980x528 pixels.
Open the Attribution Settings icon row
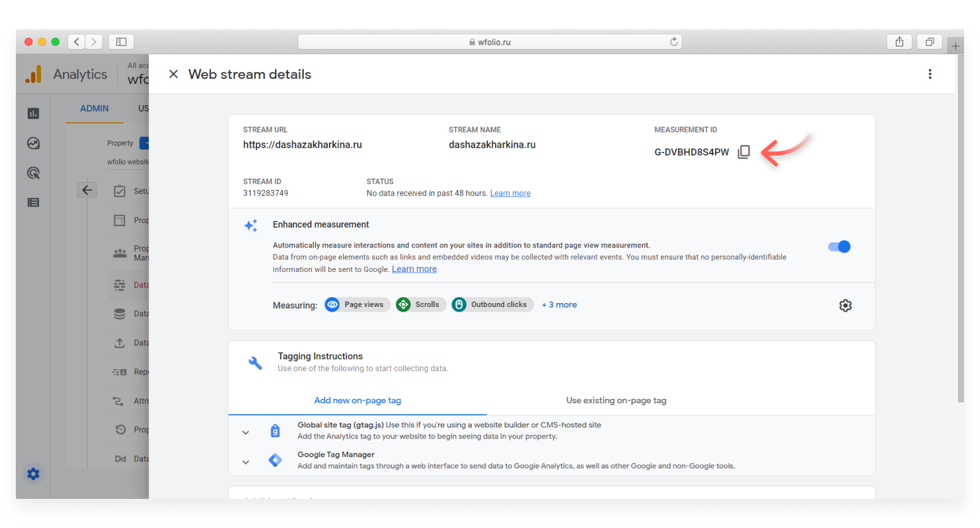click(120, 401)
